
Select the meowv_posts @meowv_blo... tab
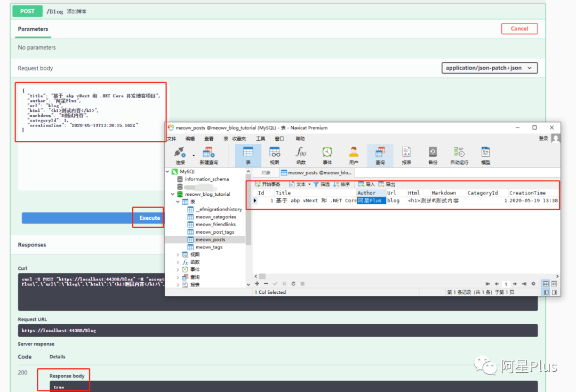(x=316, y=173)
